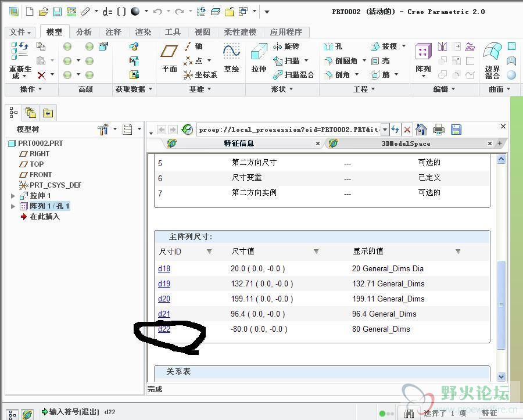Select the Hole (孔) tool
The height and width of the screenshot is (420, 523).
[333, 46]
